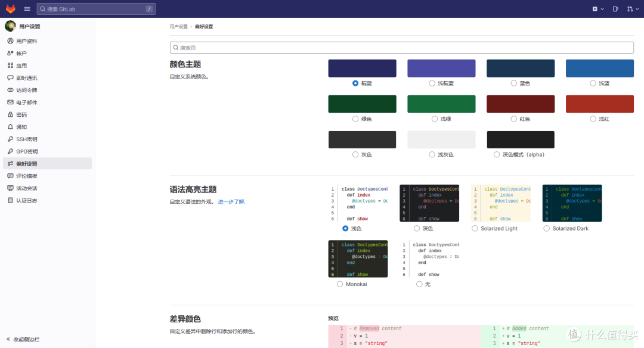Select the 绿色 color theme radio
Image resolution: width=644 pixels, height=348 pixels.
click(355, 119)
